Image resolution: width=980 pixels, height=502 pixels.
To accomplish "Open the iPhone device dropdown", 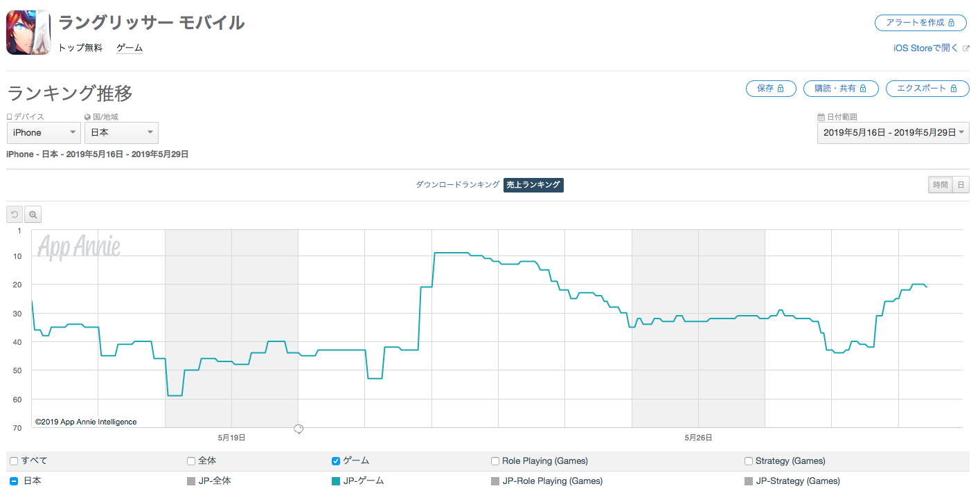I will (x=44, y=133).
